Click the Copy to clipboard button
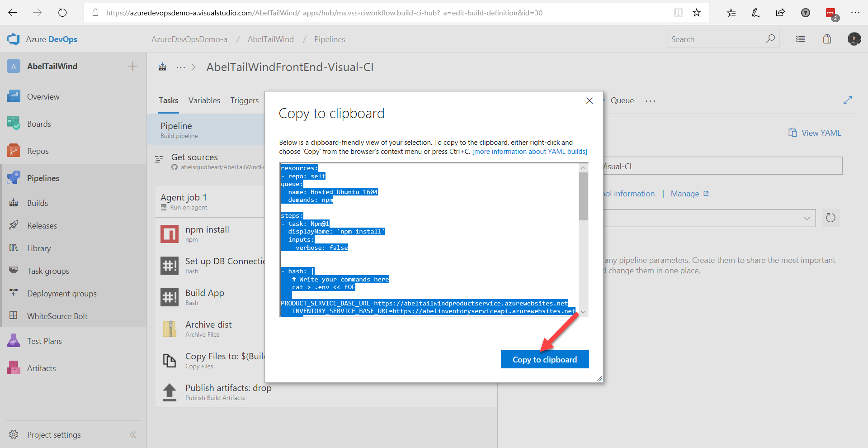Screen dimensions: 868x448 (x=545, y=359)
